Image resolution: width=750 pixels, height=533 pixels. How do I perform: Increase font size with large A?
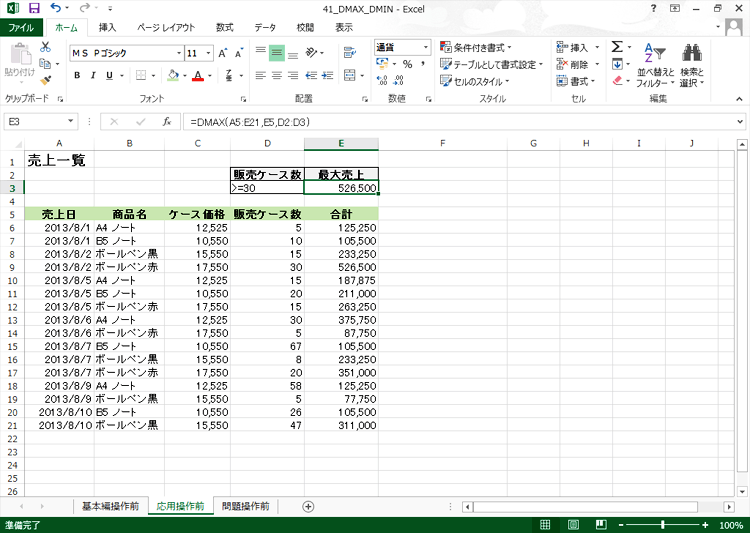[x=222, y=53]
